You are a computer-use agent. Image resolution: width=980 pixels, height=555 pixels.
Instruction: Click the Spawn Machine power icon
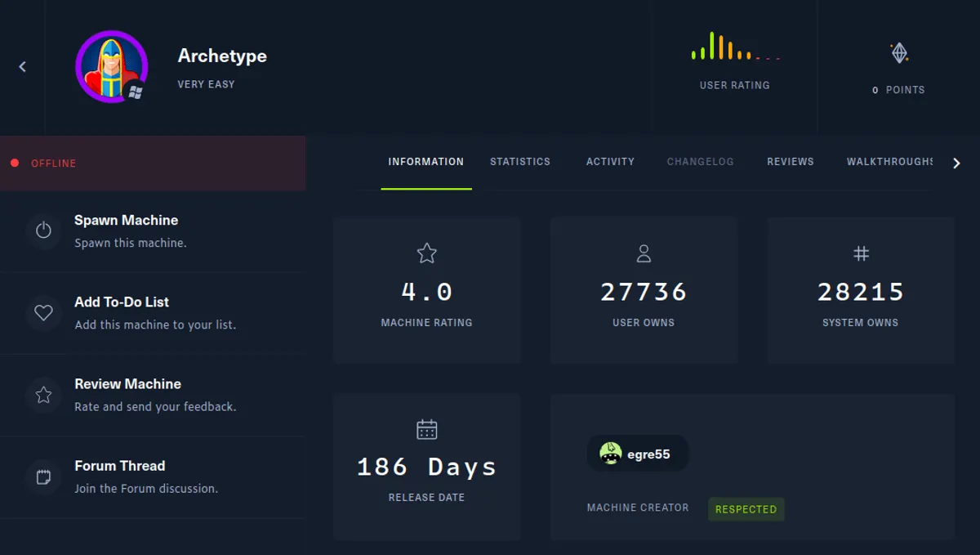(43, 231)
